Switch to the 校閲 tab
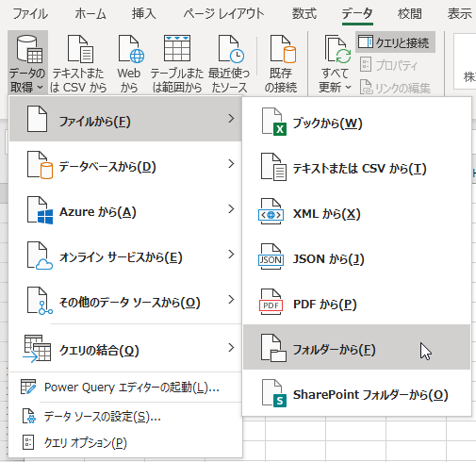 410,14
